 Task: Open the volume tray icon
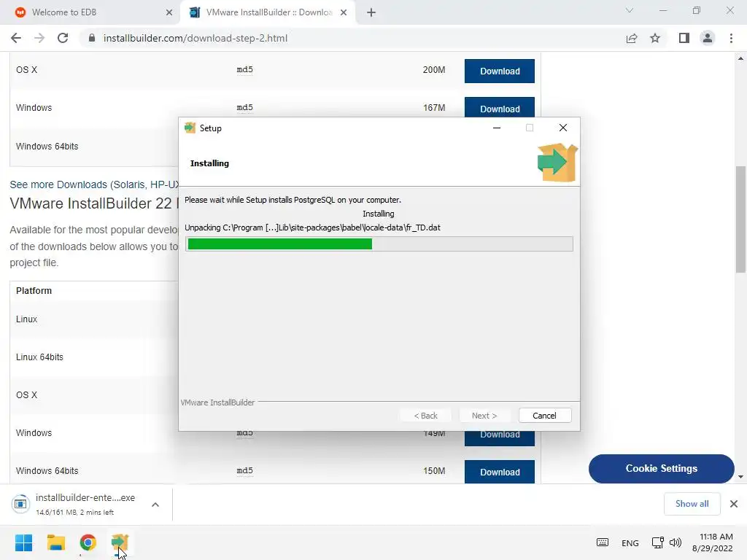[675, 542]
